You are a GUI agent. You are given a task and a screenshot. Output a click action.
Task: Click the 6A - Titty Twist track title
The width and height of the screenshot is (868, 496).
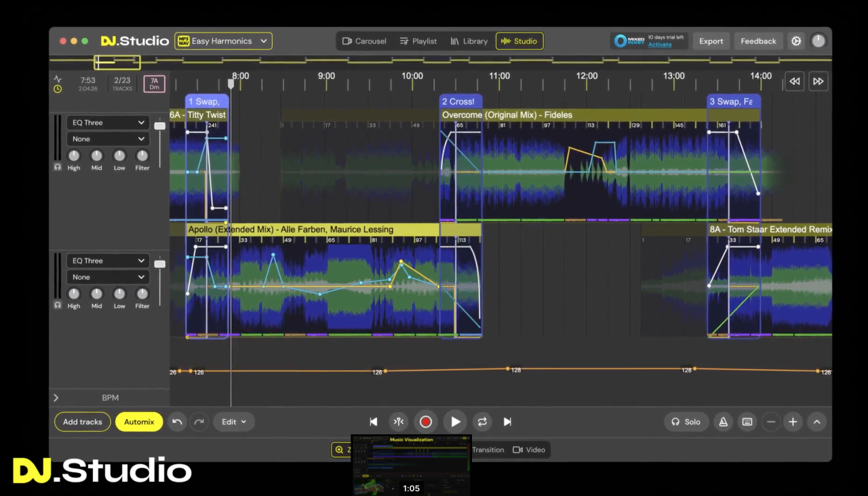198,115
